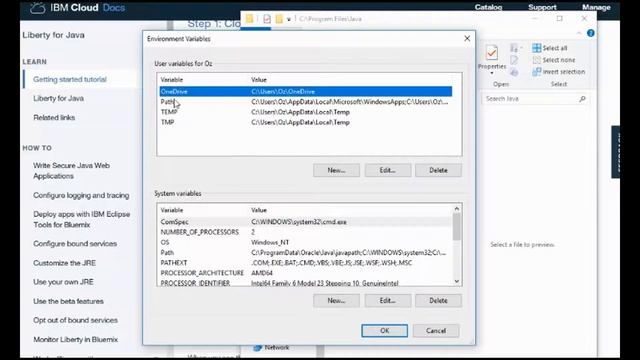
Task: Confirm the dialog with OK
Action: [x=384, y=331]
